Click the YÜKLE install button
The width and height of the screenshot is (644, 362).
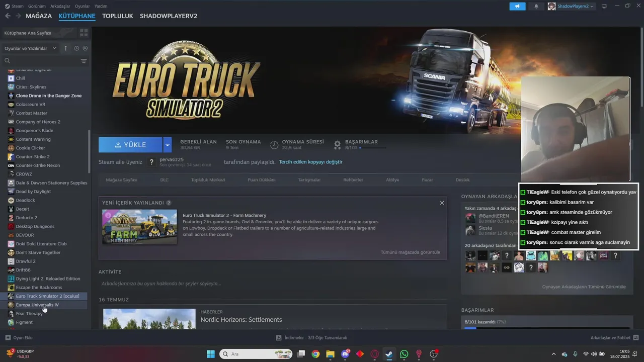[x=130, y=145]
